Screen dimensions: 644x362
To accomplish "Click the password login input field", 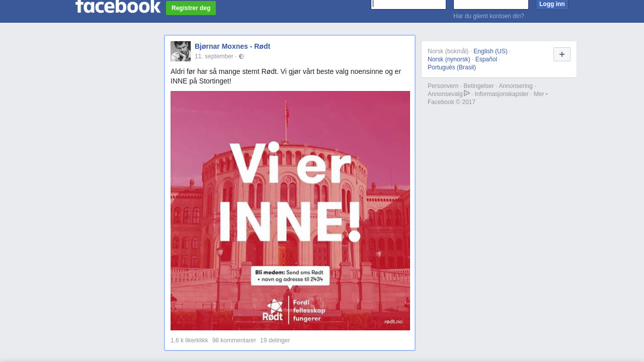I will click(x=491, y=5).
